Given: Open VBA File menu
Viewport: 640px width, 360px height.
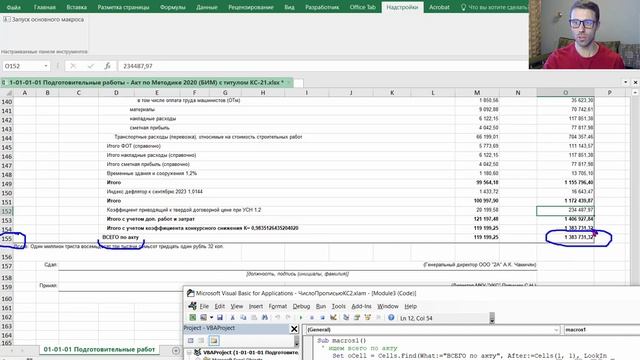Looking at the screenshot, I should point(204,306).
